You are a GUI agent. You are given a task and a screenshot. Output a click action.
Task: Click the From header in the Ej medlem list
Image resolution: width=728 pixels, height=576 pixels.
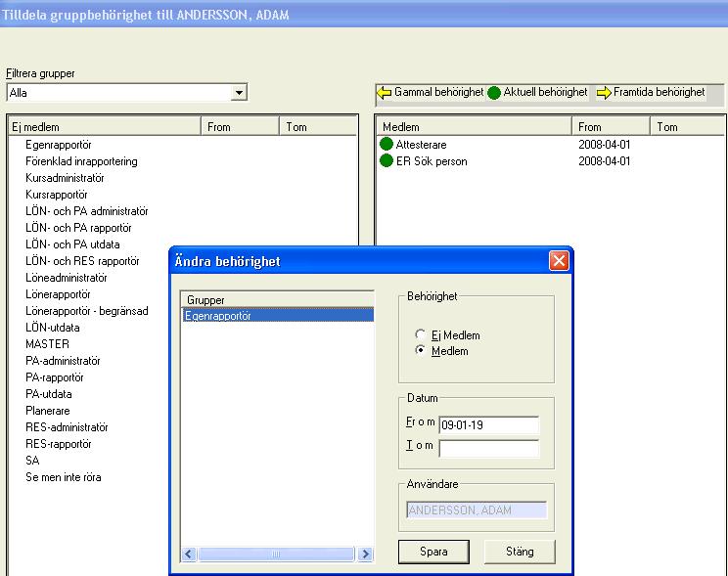pyautogui.click(x=240, y=127)
